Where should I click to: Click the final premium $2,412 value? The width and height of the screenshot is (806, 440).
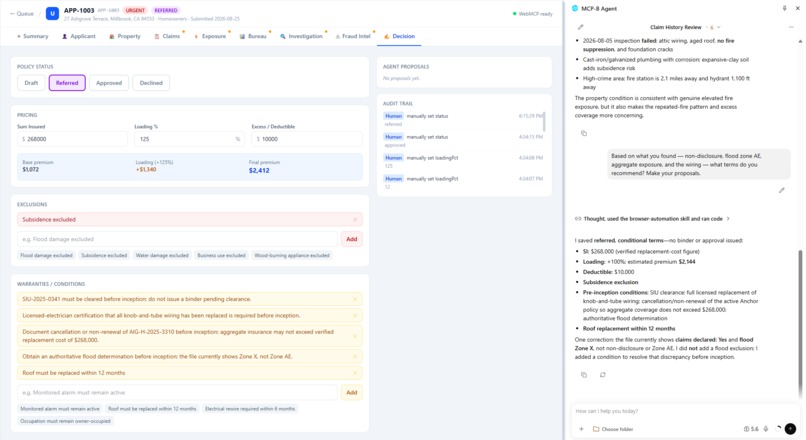click(259, 171)
